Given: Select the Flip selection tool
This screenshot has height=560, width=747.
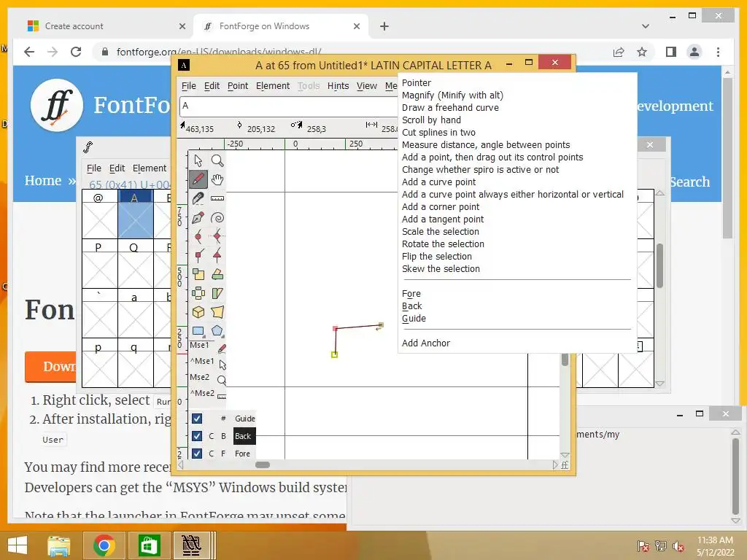Looking at the screenshot, I should pyautogui.click(x=198, y=293).
